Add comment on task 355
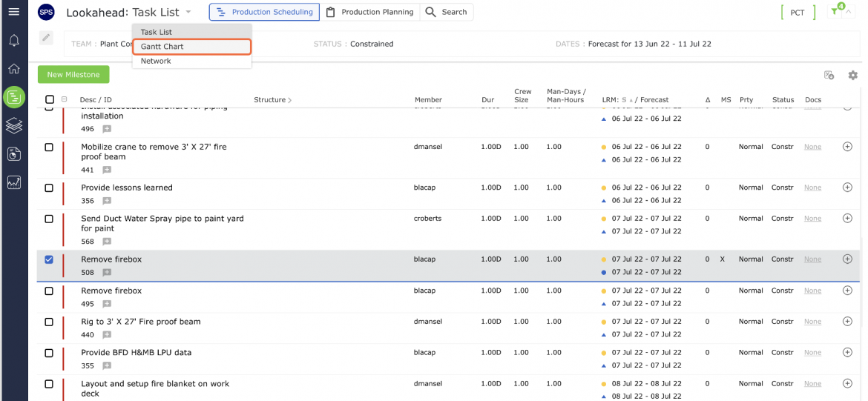 (x=106, y=365)
